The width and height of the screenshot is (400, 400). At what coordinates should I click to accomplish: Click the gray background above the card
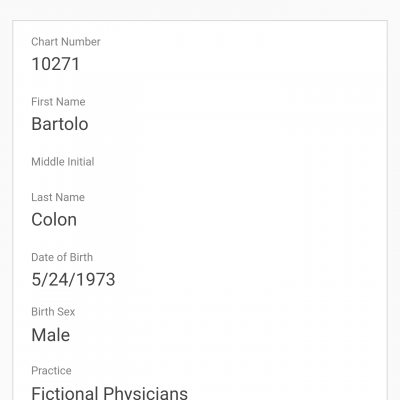pyautogui.click(x=200, y=9)
